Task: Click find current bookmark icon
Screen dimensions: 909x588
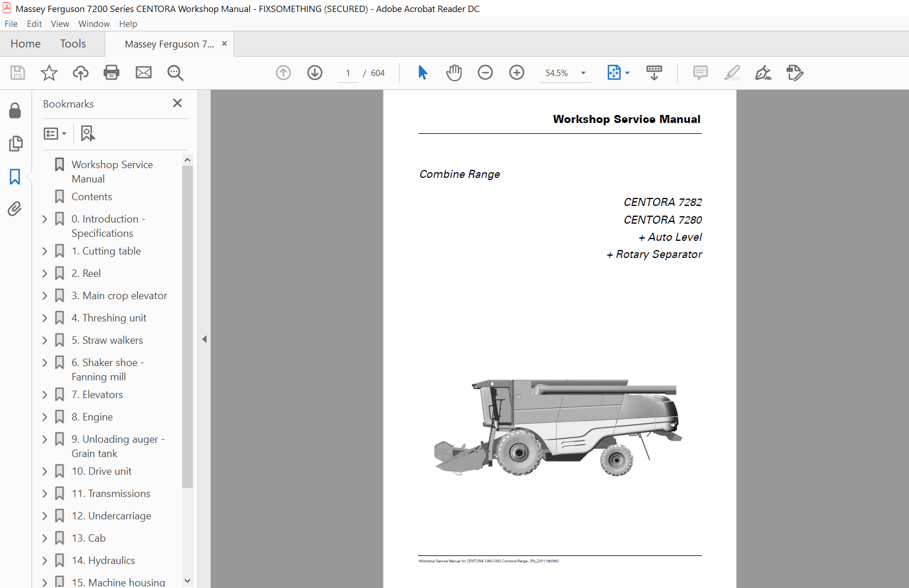Action: pyautogui.click(x=88, y=133)
